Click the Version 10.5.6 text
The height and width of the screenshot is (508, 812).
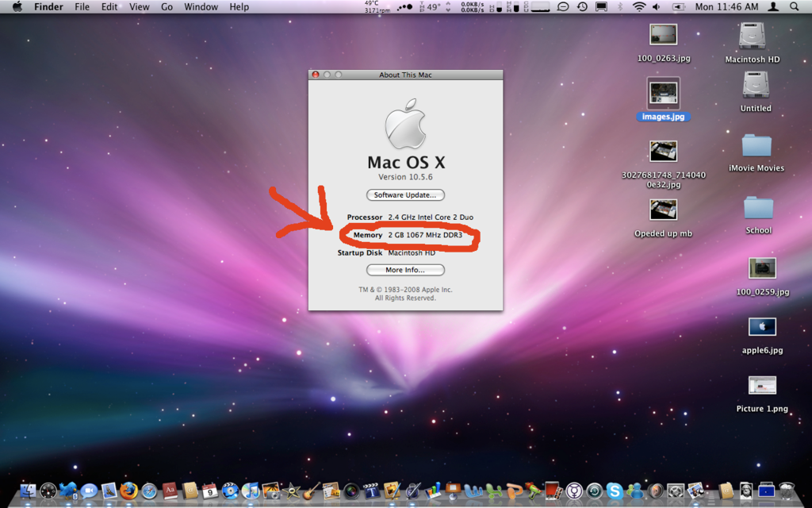pyautogui.click(x=405, y=177)
